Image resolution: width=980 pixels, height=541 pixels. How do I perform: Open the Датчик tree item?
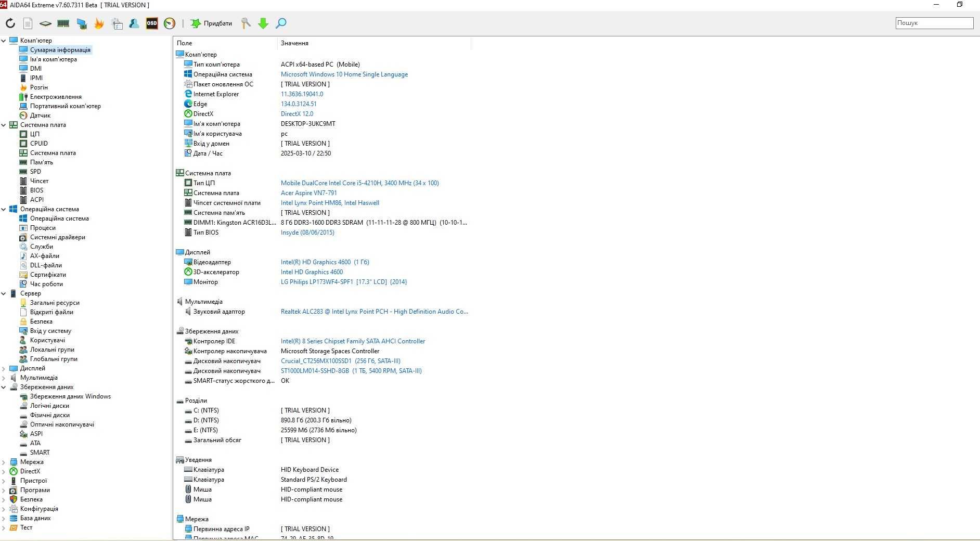40,115
